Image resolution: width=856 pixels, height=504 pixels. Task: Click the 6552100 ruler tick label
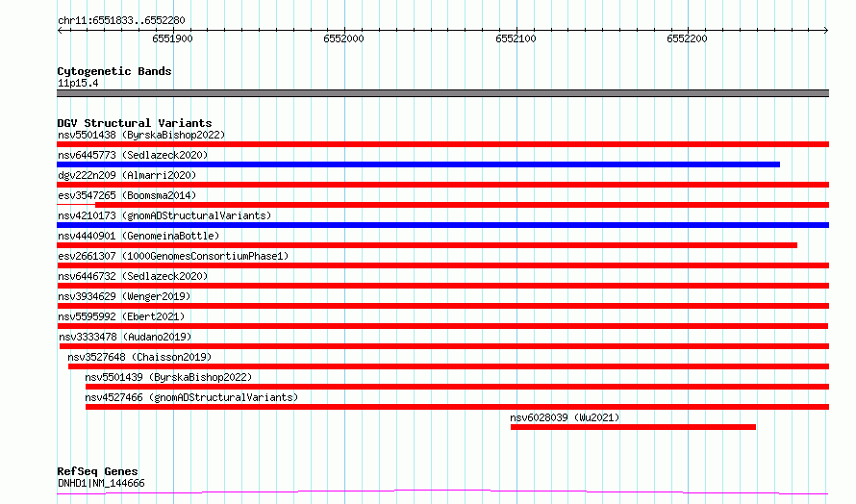point(516,38)
